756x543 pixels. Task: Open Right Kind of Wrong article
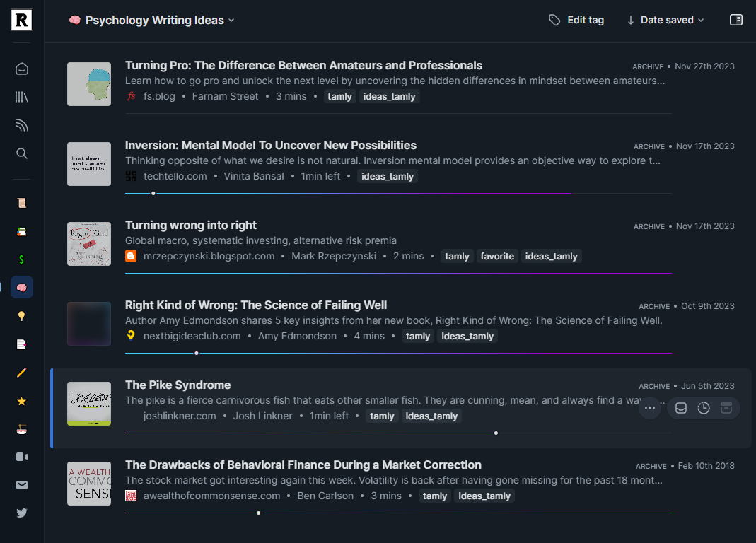255,305
